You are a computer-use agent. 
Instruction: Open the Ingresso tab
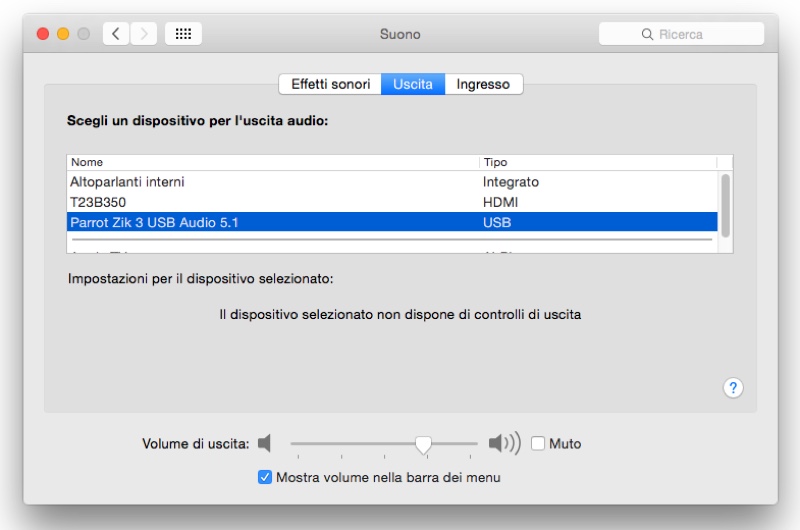[x=483, y=84]
